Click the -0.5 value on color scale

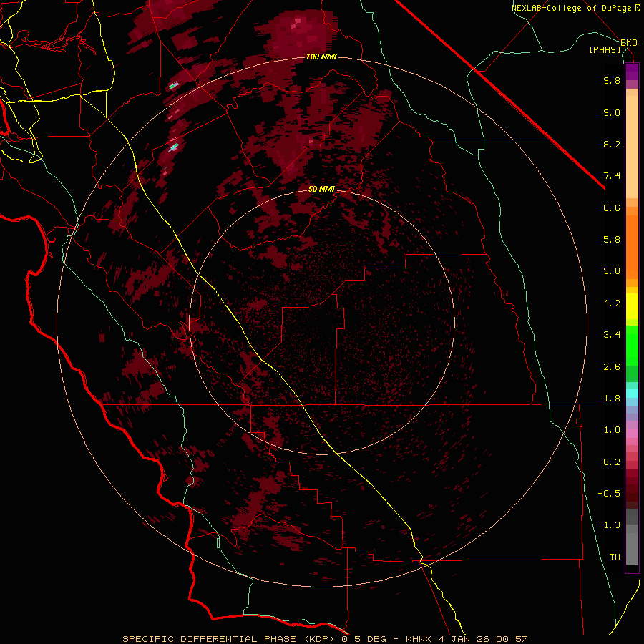click(x=609, y=494)
